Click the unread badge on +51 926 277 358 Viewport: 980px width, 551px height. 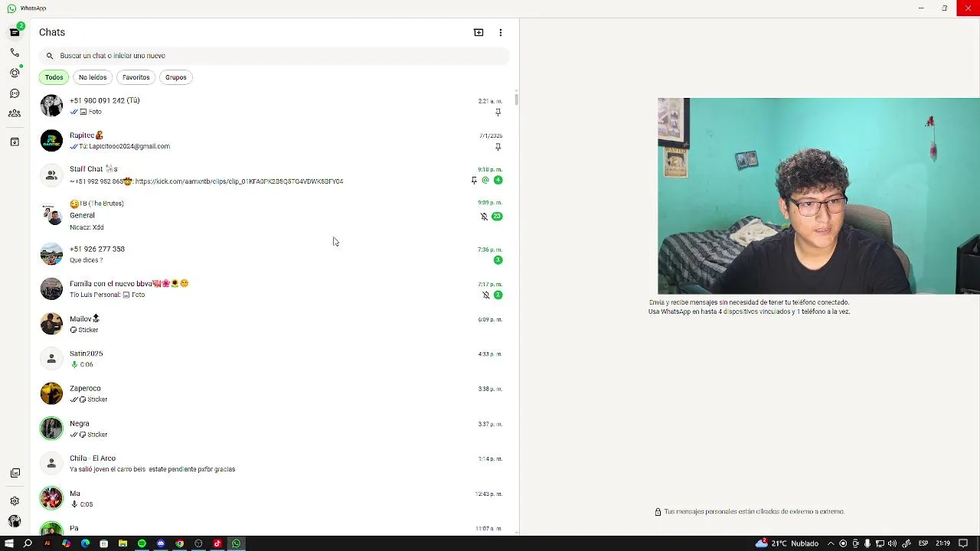point(498,260)
